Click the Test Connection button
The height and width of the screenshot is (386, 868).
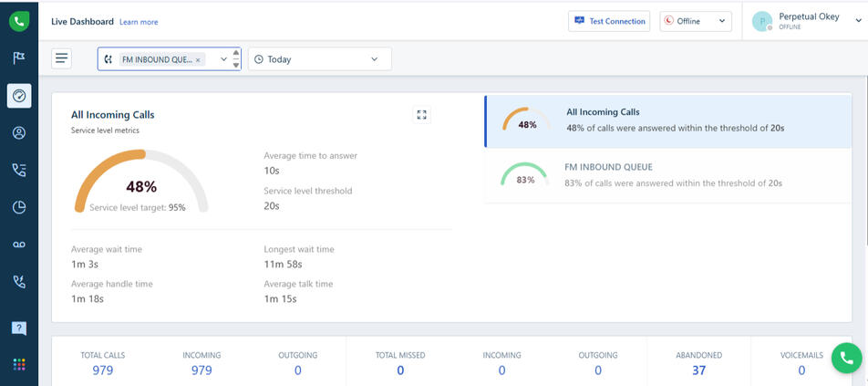(x=608, y=21)
